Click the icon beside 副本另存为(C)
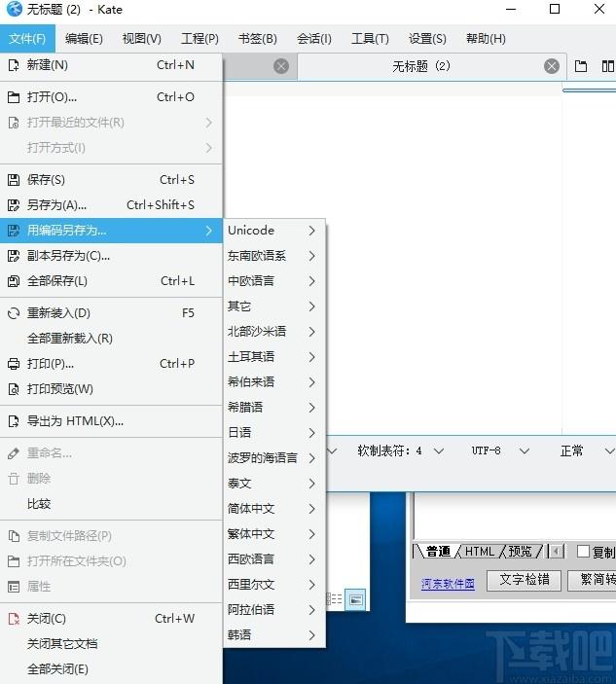Image resolution: width=616 pixels, height=684 pixels. tap(14, 256)
